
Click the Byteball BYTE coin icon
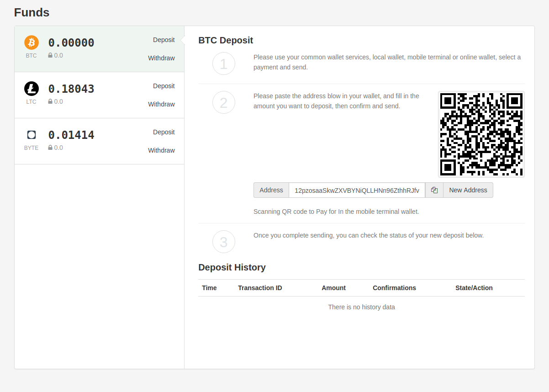pos(32,135)
